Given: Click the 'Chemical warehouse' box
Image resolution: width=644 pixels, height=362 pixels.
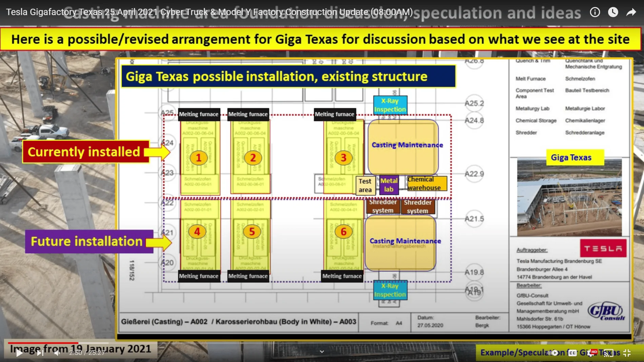Looking at the screenshot, I should pyautogui.click(x=427, y=183).
